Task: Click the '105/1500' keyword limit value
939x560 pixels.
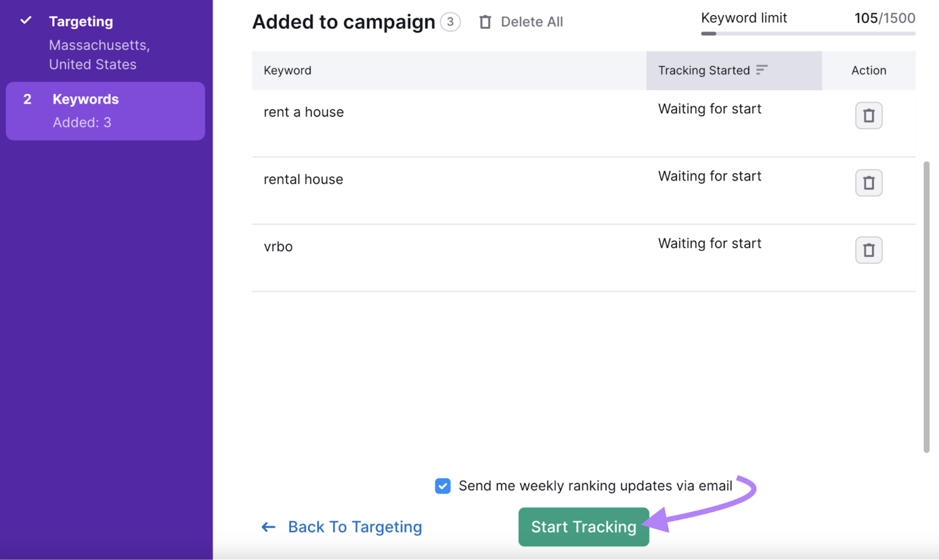Action: [x=884, y=18]
